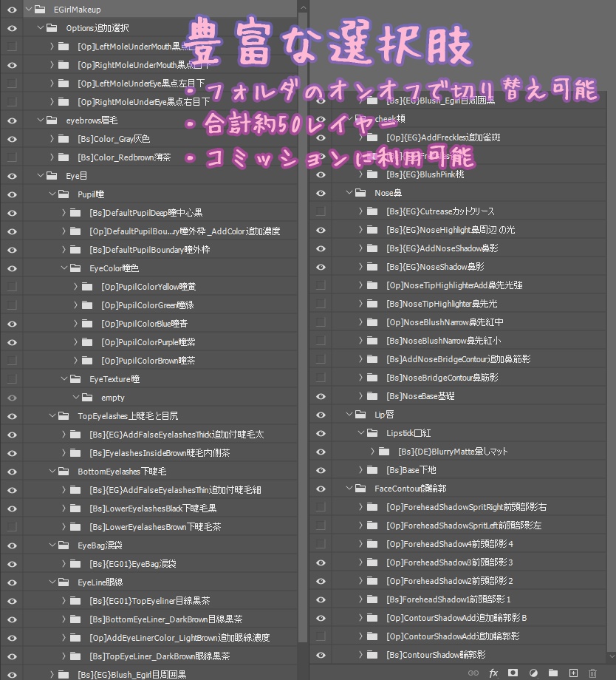616x680 pixels.
Task: Expand the [Bs]{DE}BlurryMatte layer group
Action: pos(374,452)
